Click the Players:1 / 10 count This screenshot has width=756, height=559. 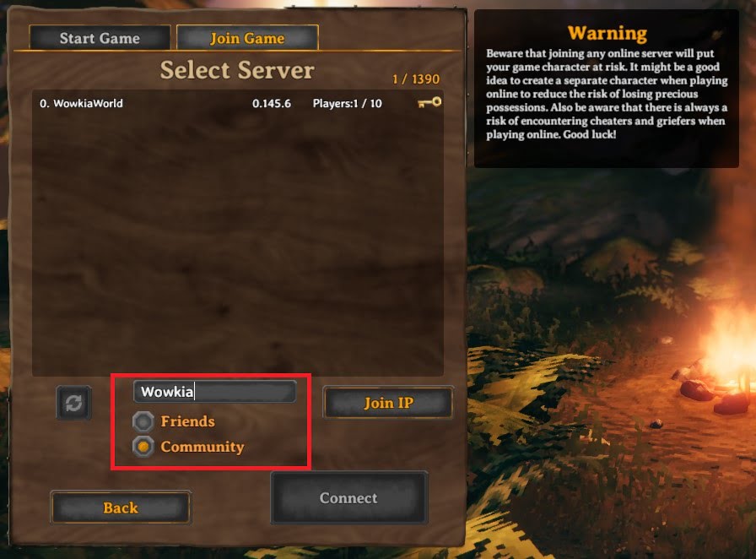click(347, 103)
